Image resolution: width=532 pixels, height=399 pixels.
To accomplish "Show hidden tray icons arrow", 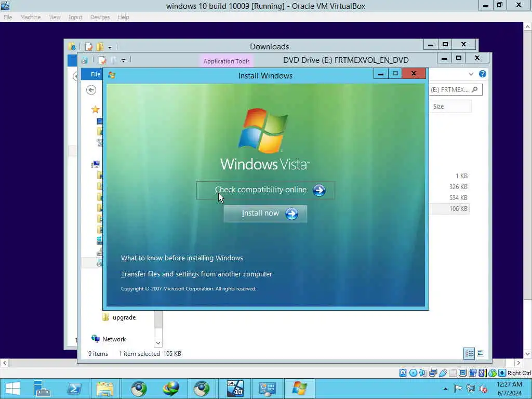I will [445, 389].
